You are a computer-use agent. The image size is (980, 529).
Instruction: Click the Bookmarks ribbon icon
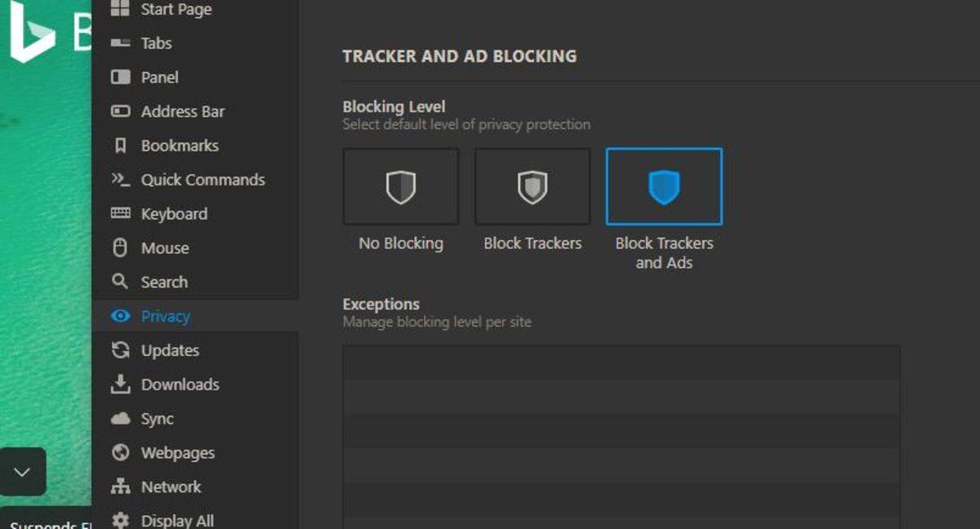point(121,146)
